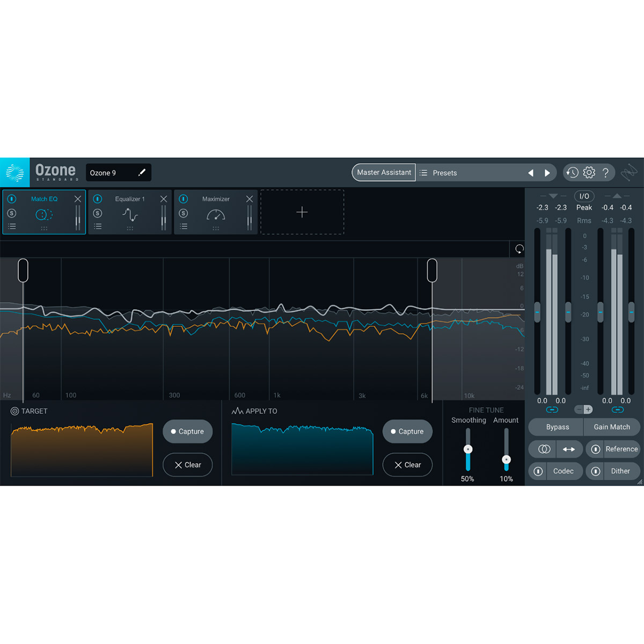Click the Gain Match button
644x644 pixels.
point(612,427)
